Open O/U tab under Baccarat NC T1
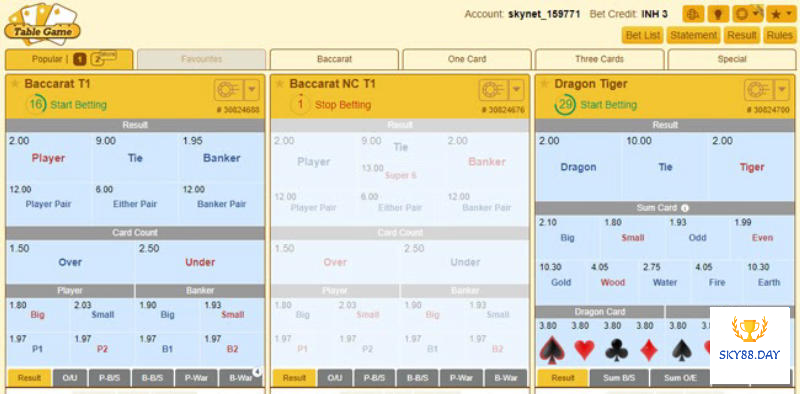This screenshot has width=800, height=394. 335,378
